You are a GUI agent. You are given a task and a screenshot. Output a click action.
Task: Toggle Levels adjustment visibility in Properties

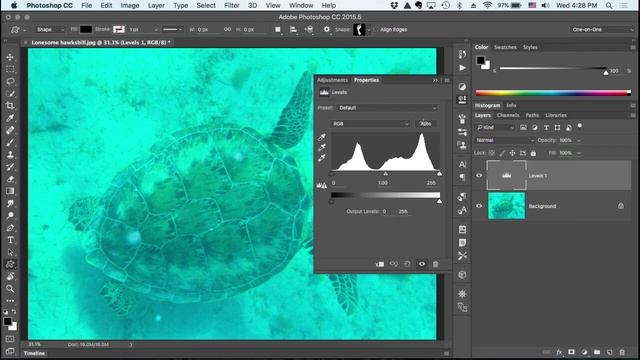pyautogui.click(x=422, y=264)
